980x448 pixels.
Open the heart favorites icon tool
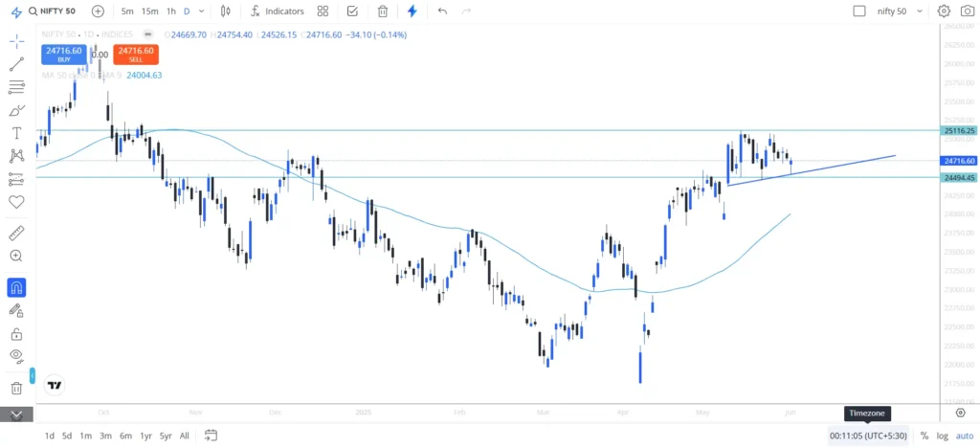(17, 202)
